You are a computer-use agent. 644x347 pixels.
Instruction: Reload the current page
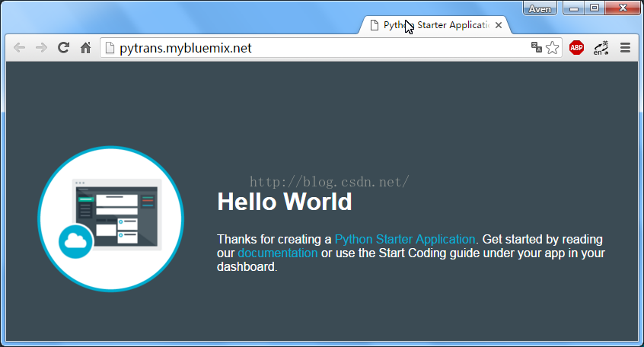(63, 48)
